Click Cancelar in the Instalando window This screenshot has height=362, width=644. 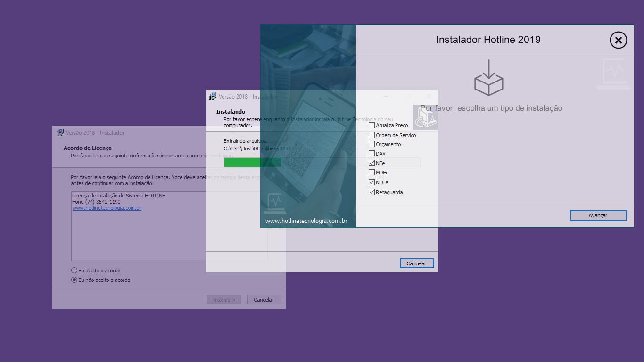[x=417, y=263]
